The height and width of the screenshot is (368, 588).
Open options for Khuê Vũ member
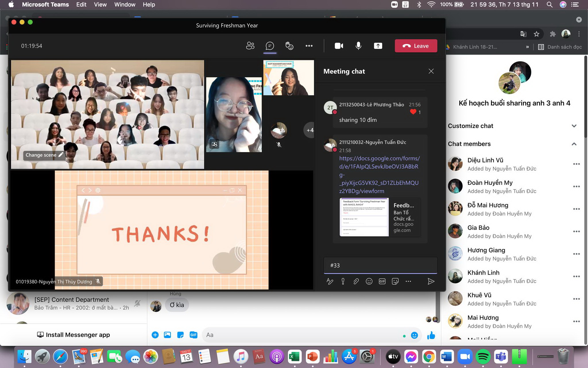[x=576, y=299]
